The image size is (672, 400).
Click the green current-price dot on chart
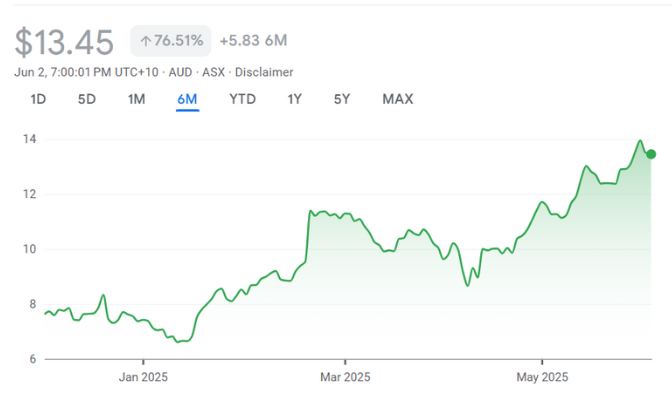click(x=651, y=154)
